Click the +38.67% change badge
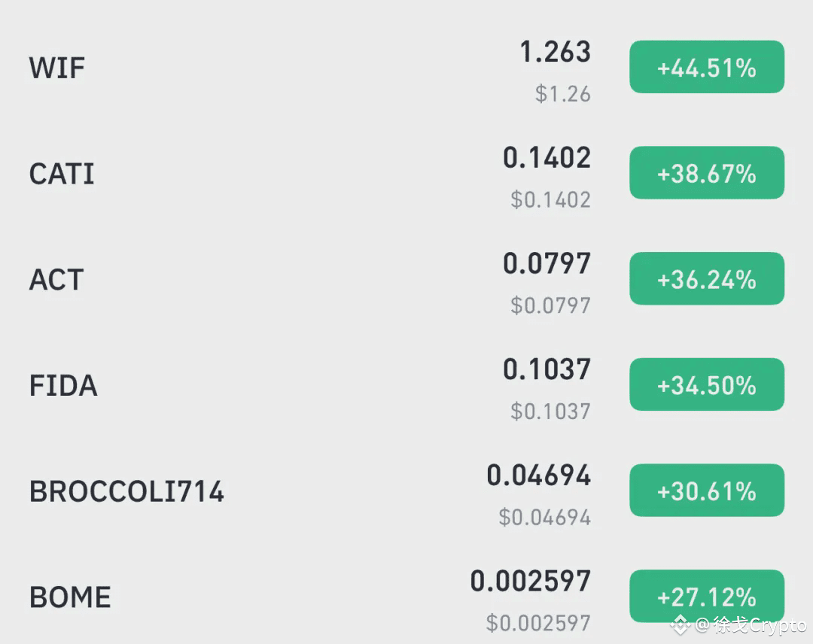Screen dimensions: 813x644 click(x=707, y=173)
